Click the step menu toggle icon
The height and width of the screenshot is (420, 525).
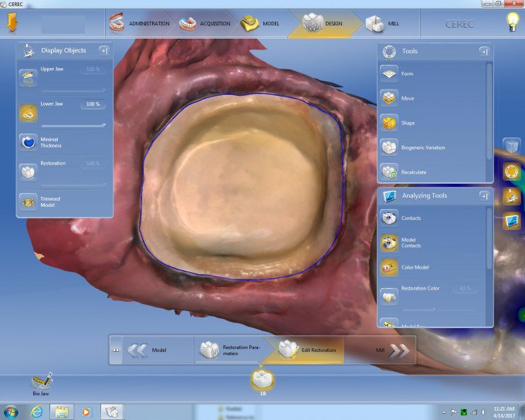coord(116,350)
